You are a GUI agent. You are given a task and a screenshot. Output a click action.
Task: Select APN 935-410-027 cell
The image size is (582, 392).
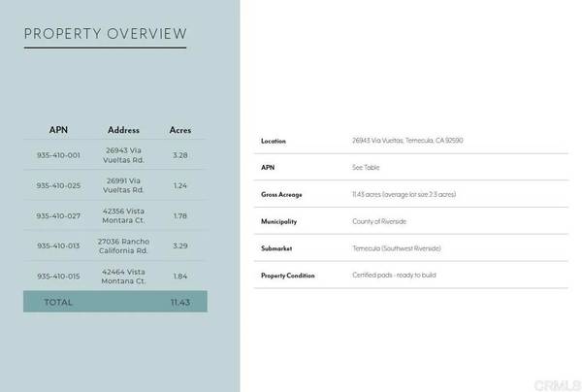[58, 215]
